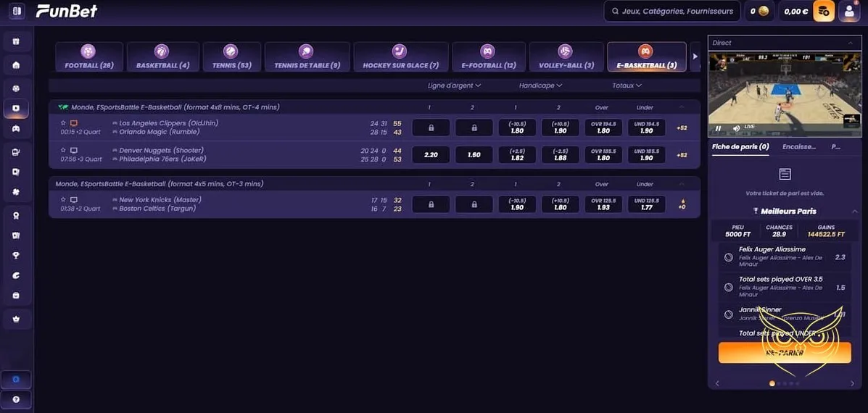
Task: Select Orlando Magic handicap (+10.5) 1.90
Action: point(561,128)
